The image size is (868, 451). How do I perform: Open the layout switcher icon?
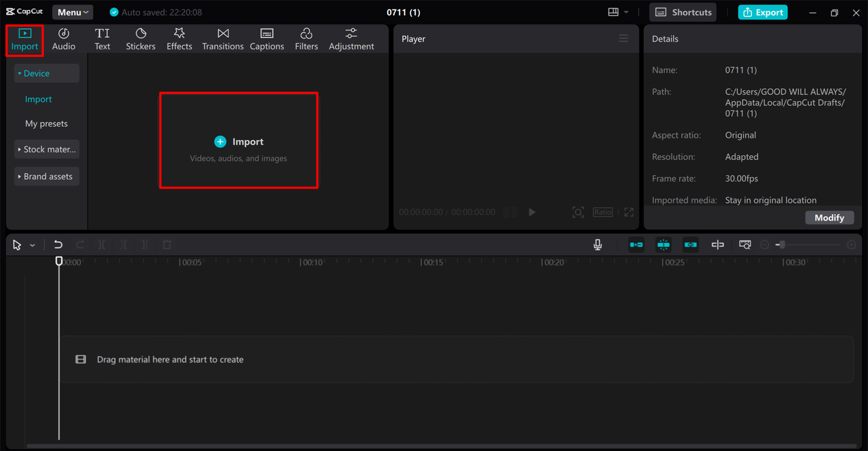coord(613,12)
